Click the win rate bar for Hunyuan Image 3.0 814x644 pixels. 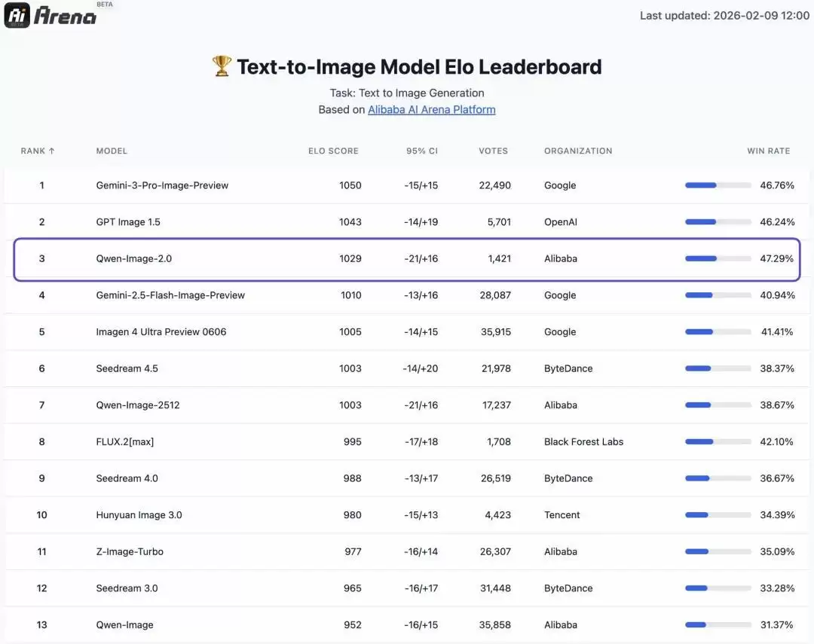point(717,514)
